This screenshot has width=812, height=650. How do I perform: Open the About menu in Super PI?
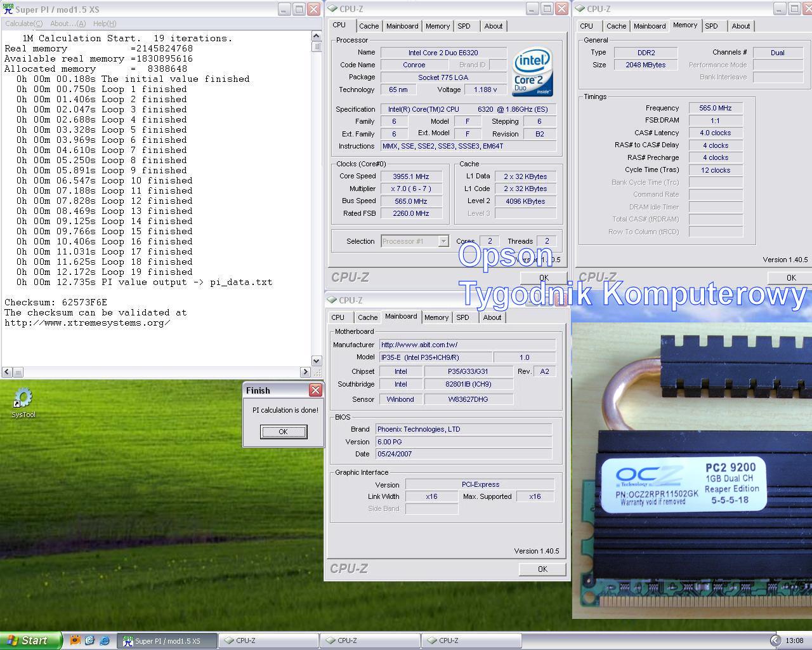tap(68, 23)
